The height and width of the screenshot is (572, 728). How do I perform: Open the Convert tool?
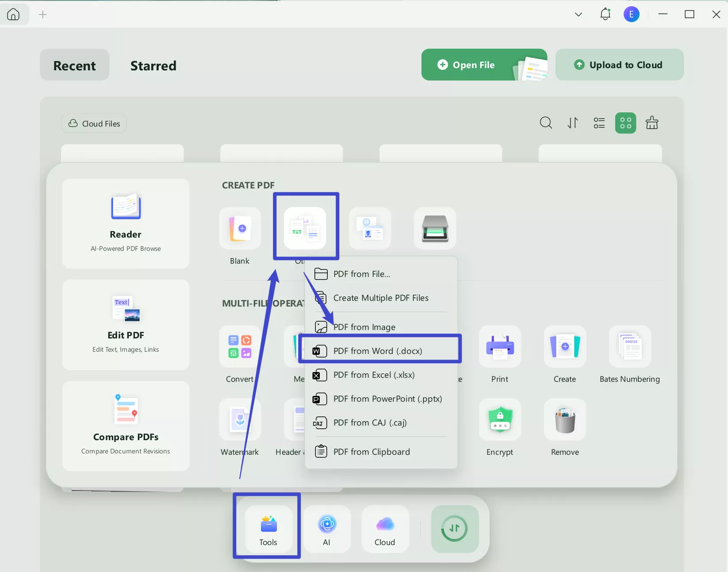240,346
